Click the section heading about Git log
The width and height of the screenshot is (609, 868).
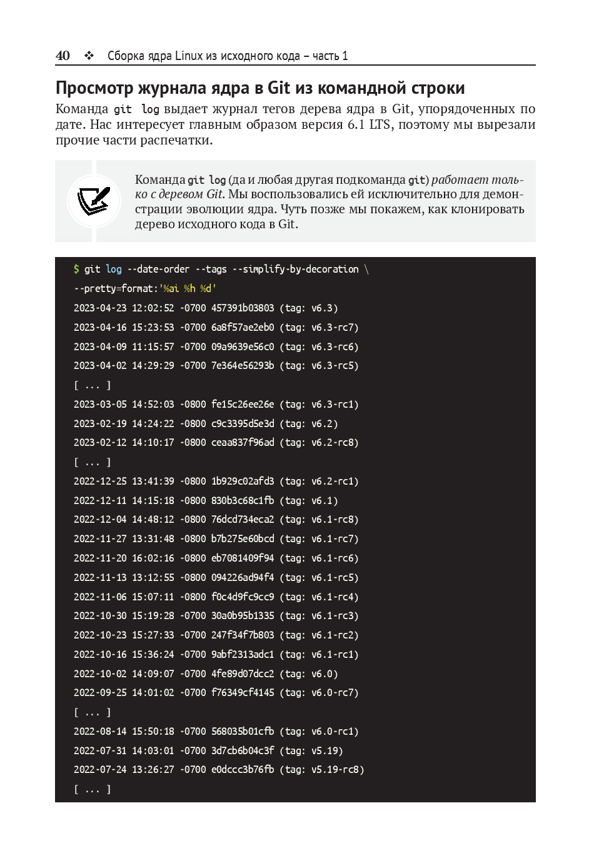click(260, 88)
